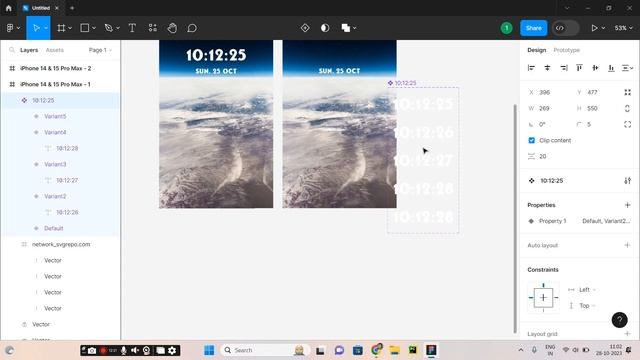Click the Present play icon
The width and height of the screenshot is (640, 360).
[594, 28]
